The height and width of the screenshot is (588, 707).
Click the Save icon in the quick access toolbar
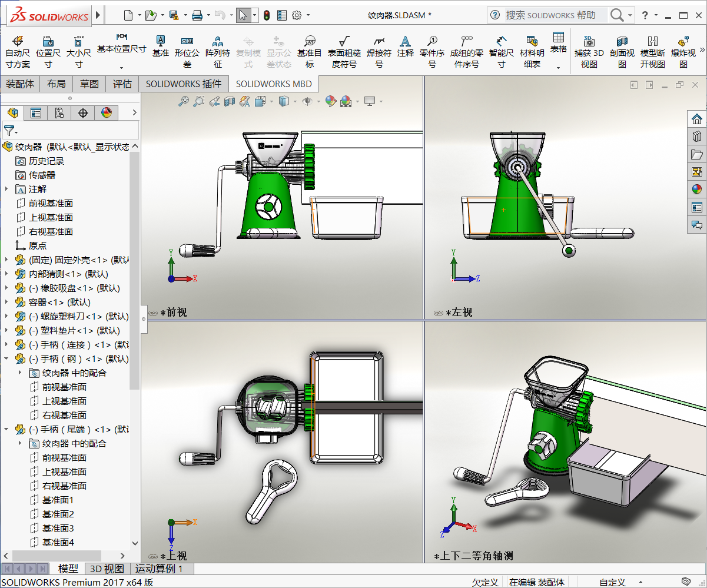[x=174, y=15]
